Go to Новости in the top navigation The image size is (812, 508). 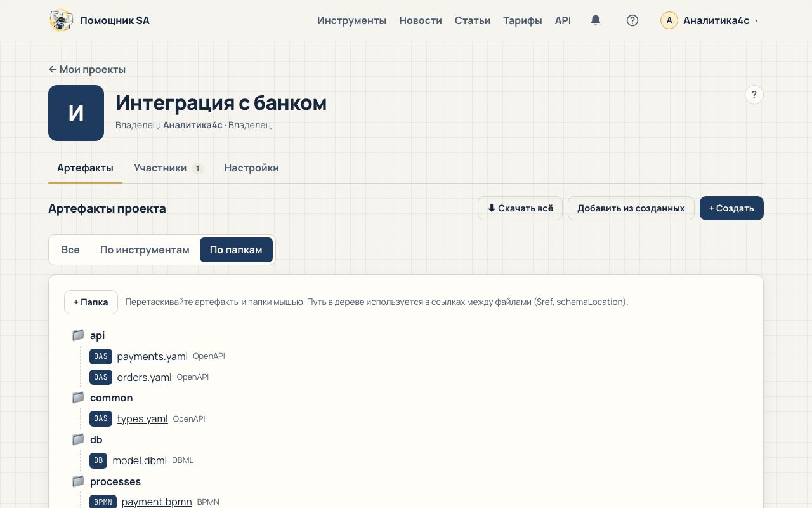point(421,20)
